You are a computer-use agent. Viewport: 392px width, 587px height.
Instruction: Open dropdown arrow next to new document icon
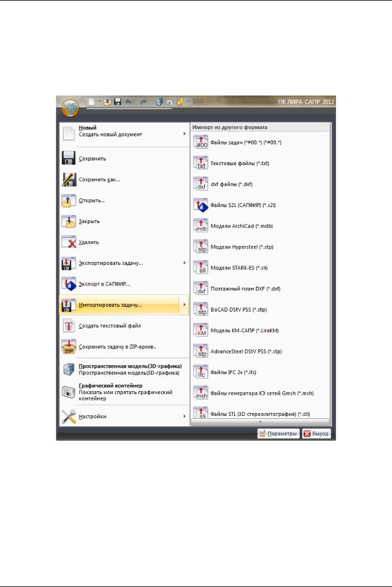[x=99, y=101]
